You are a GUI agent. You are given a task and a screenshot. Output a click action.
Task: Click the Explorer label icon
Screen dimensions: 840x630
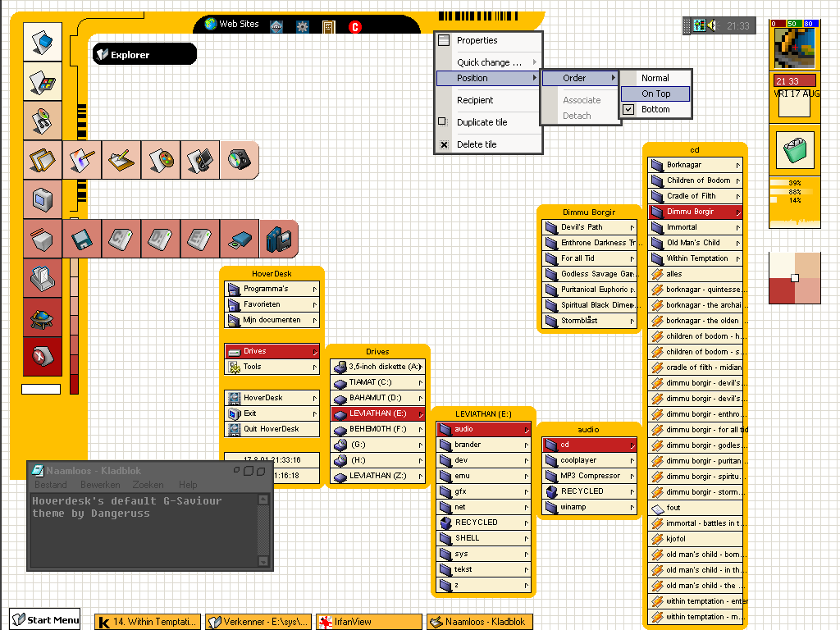click(103, 53)
